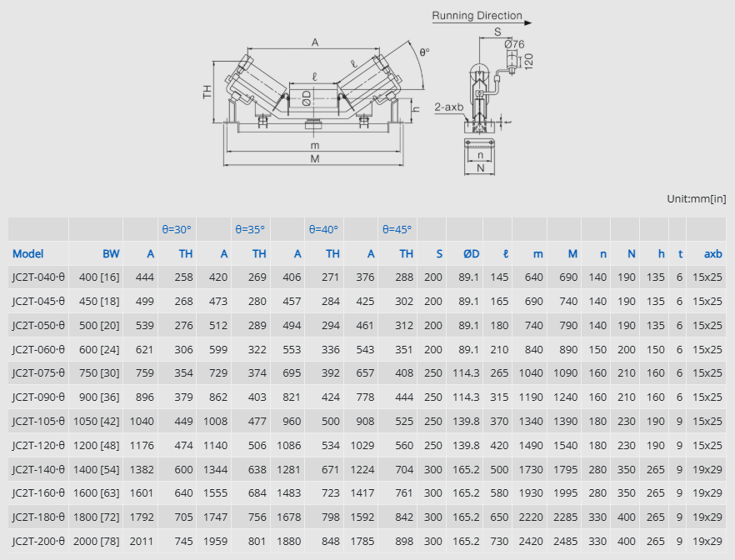Click the 2485 value in last row
Viewport: 735px width, 560px height.
point(566,542)
